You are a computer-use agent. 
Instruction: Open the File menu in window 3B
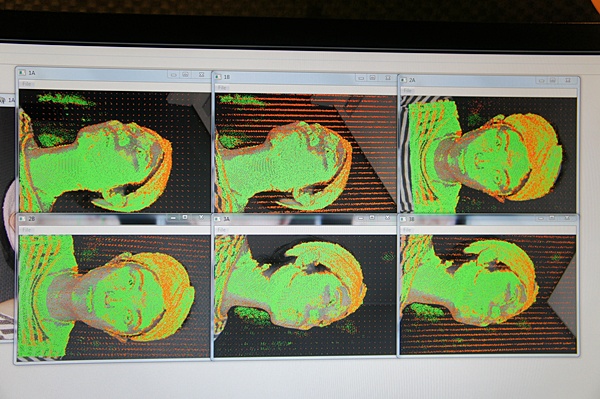407,230
